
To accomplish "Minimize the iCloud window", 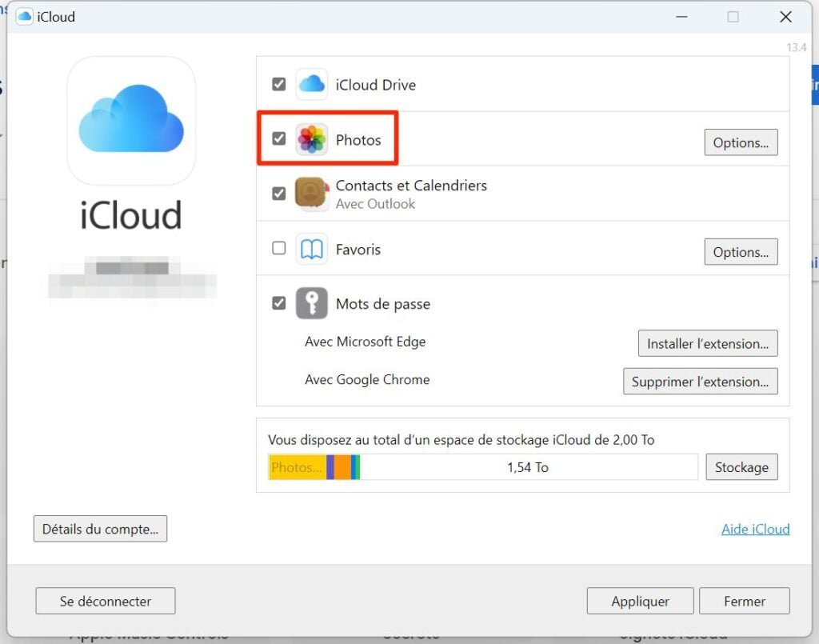I will click(x=681, y=17).
